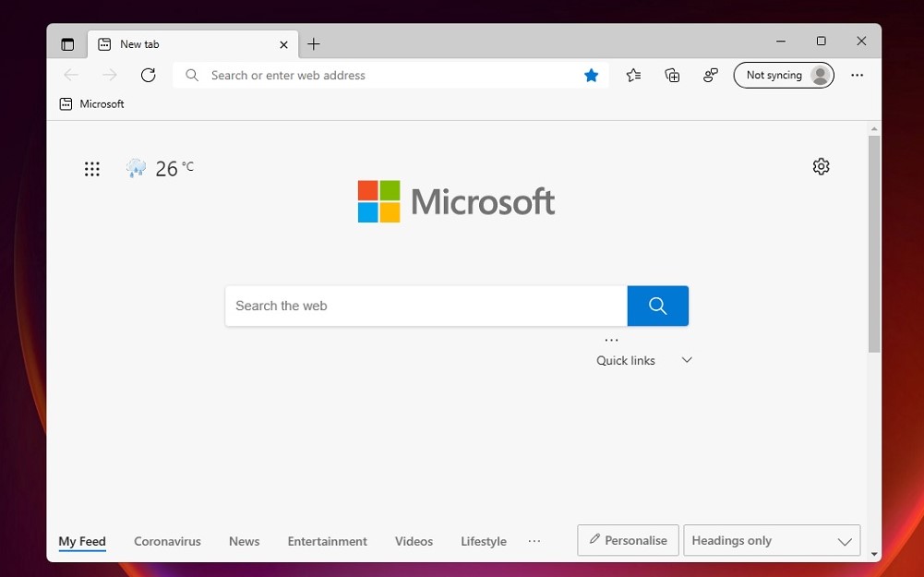
Task: Refresh the current page
Action: click(148, 75)
